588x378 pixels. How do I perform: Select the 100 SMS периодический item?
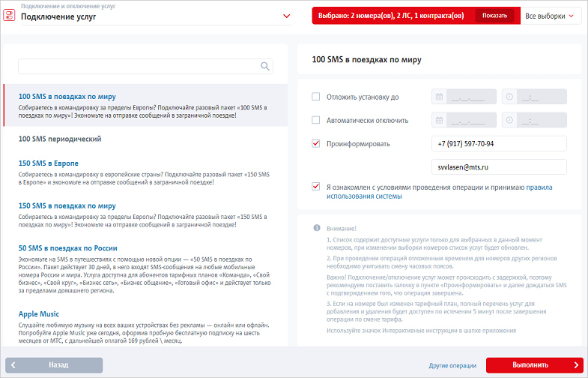coord(60,139)
